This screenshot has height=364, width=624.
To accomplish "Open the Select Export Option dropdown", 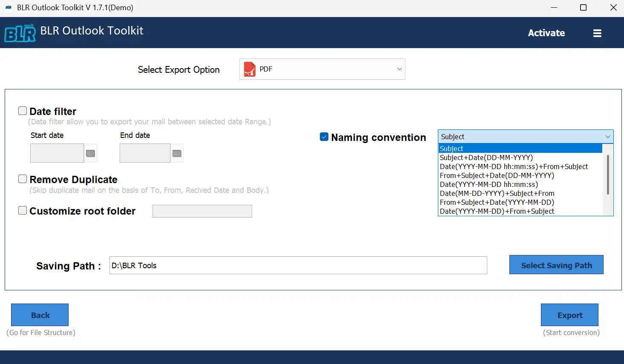I will tap(322, 69).
